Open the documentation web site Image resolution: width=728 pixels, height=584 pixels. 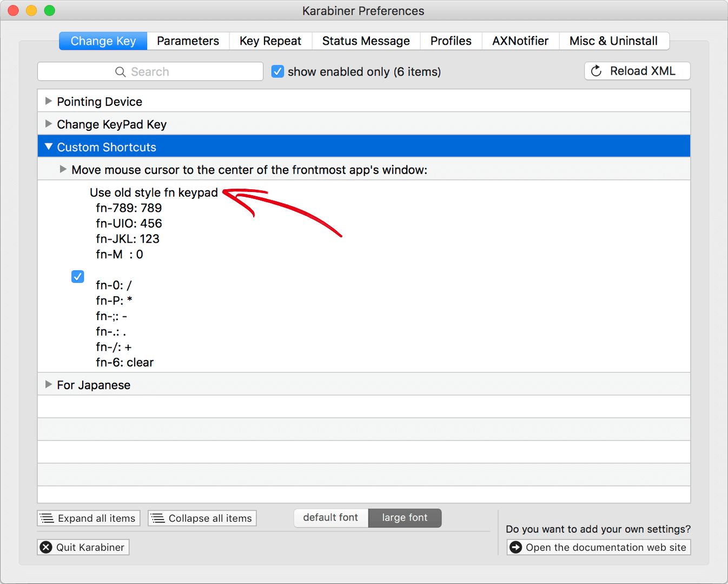click(599, 547)
